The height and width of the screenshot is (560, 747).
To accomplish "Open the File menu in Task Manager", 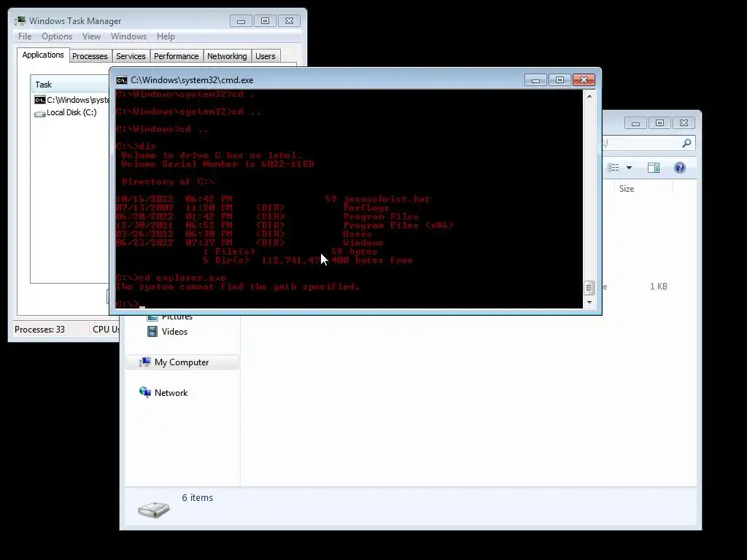I will (x=25, y=36).
